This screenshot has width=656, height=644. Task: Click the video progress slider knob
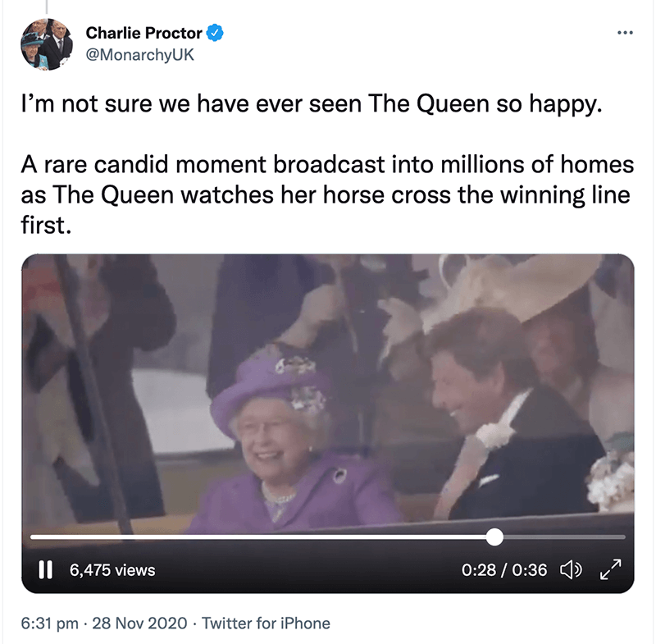click(494, 537)
